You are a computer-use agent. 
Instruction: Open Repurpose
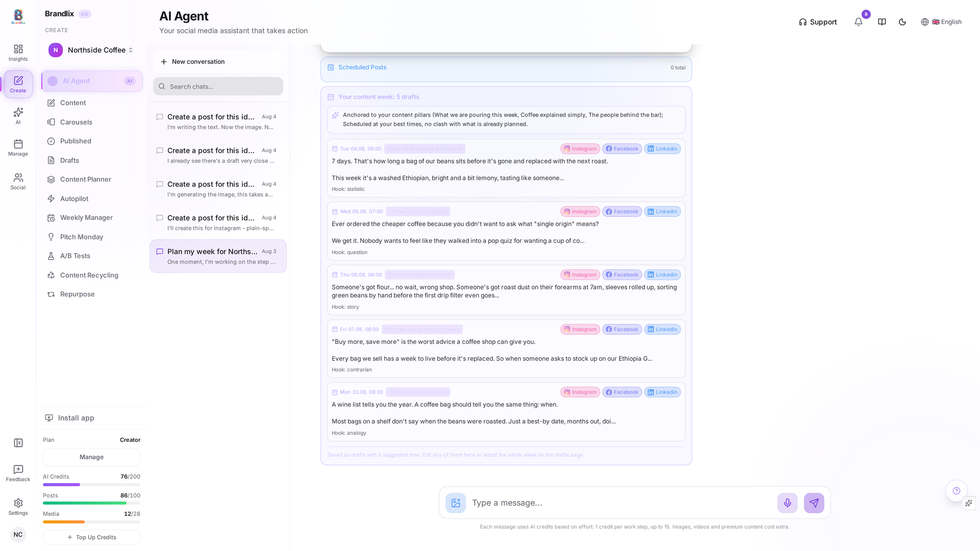click(x=92, y=294)
